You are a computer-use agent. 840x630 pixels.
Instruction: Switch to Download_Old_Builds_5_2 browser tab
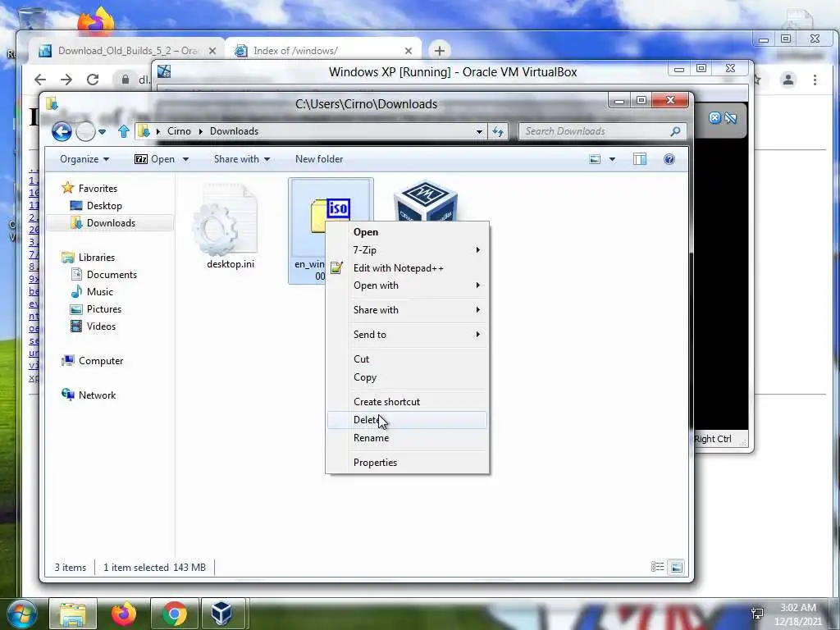[126, 51]
